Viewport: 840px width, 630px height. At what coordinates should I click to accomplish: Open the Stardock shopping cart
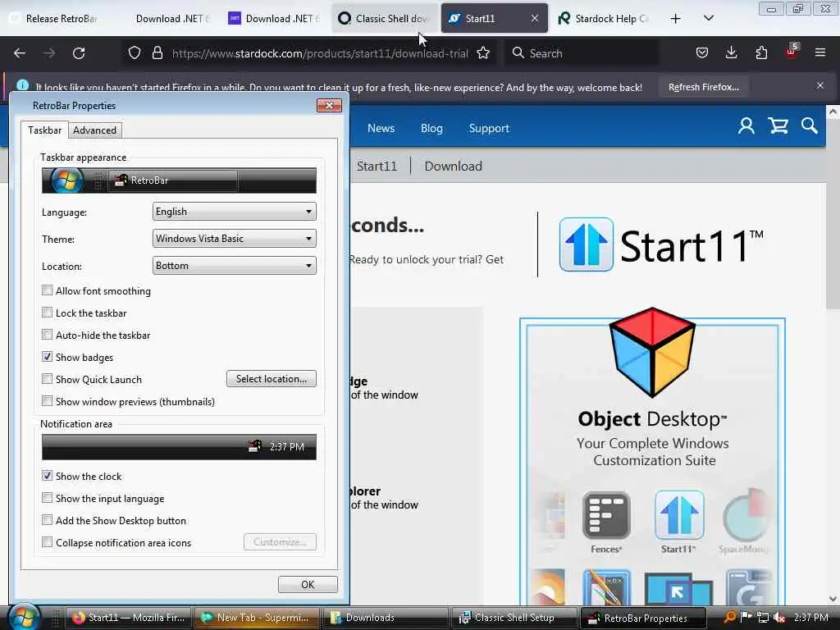(x=778, y=126)
